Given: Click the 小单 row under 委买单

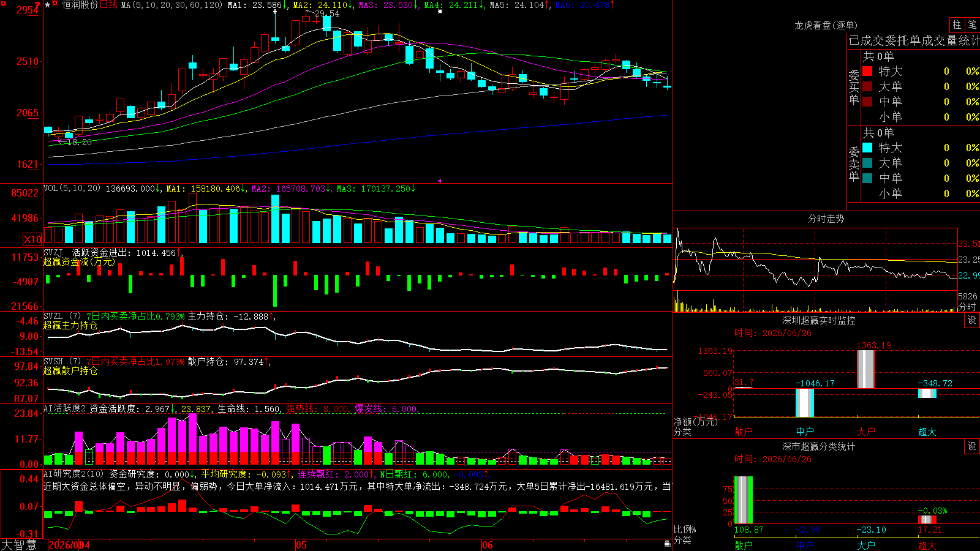Looking at the screenshot, I should click(x=921, y=117).
